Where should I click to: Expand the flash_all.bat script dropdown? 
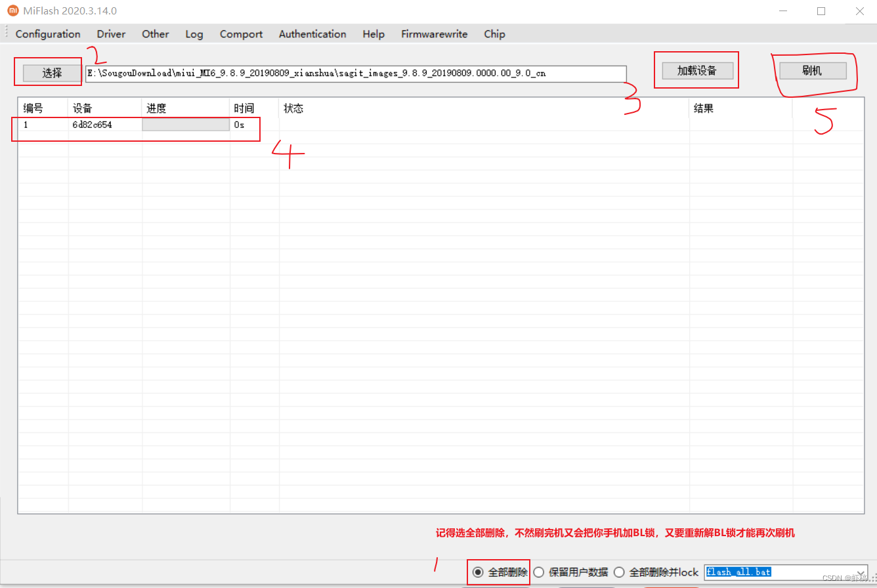pyautogui.click(x=861, y=572)
